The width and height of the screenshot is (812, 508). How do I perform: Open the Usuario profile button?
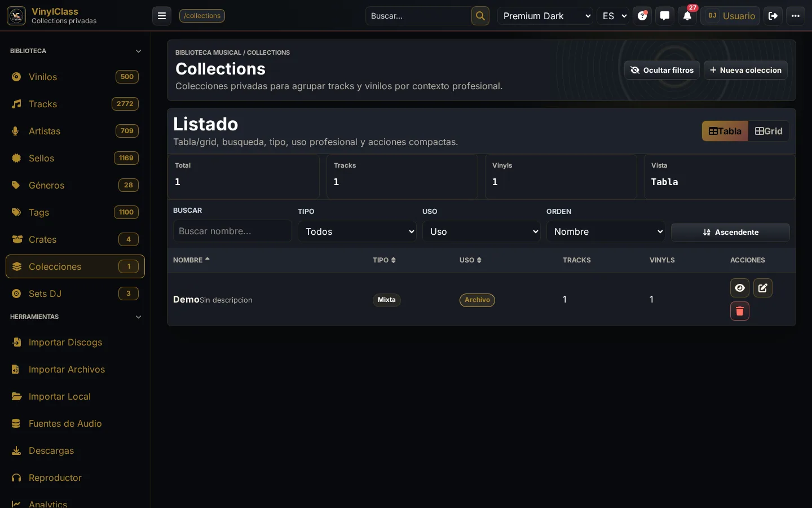click(x=730, y=16)
